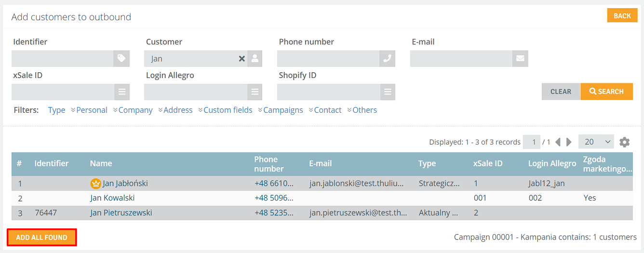Focus the Phone number input field

[328, 59]
